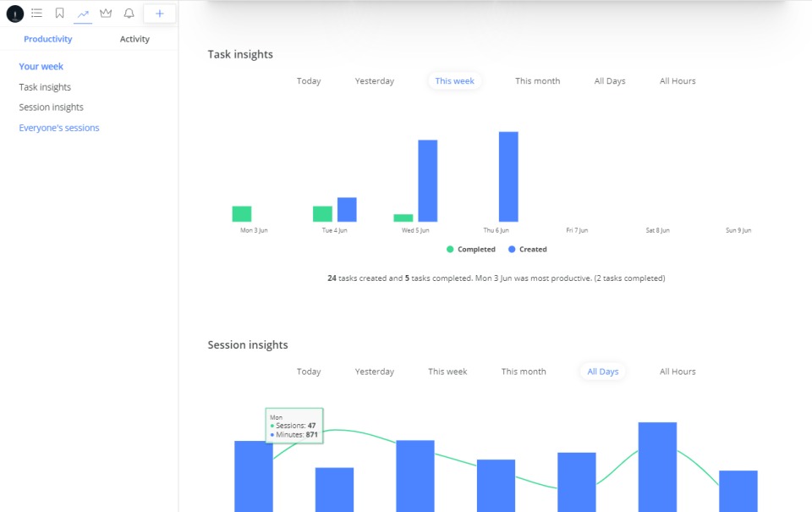This screenshot has width=812, height=512.
Task: Click the Tue 4 Jun axis label
Action: click(x=335, y=230)
